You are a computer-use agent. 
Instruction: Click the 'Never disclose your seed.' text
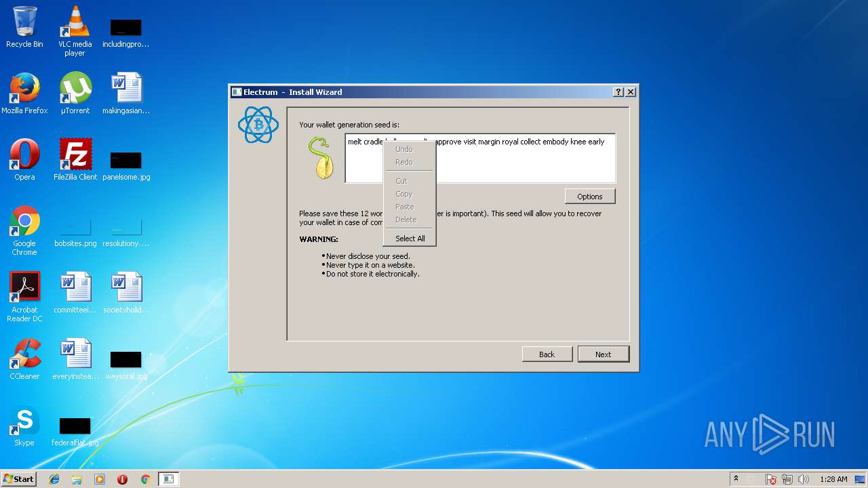click(x=368, y=256)
